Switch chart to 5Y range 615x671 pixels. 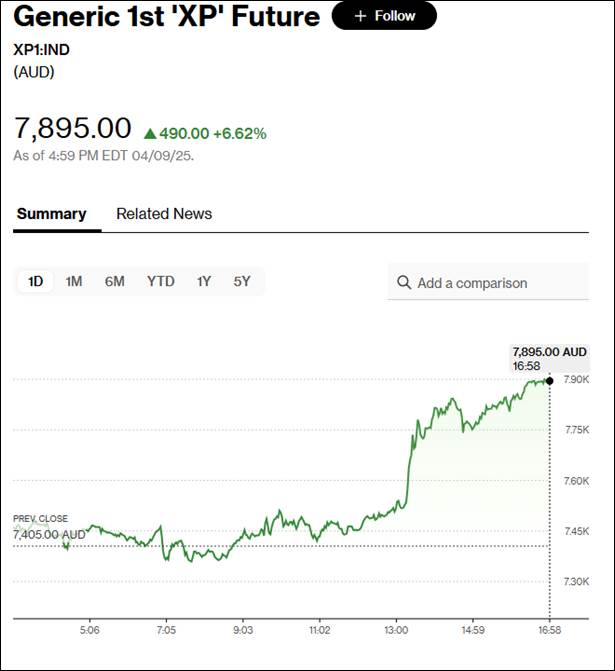(242, 281)
